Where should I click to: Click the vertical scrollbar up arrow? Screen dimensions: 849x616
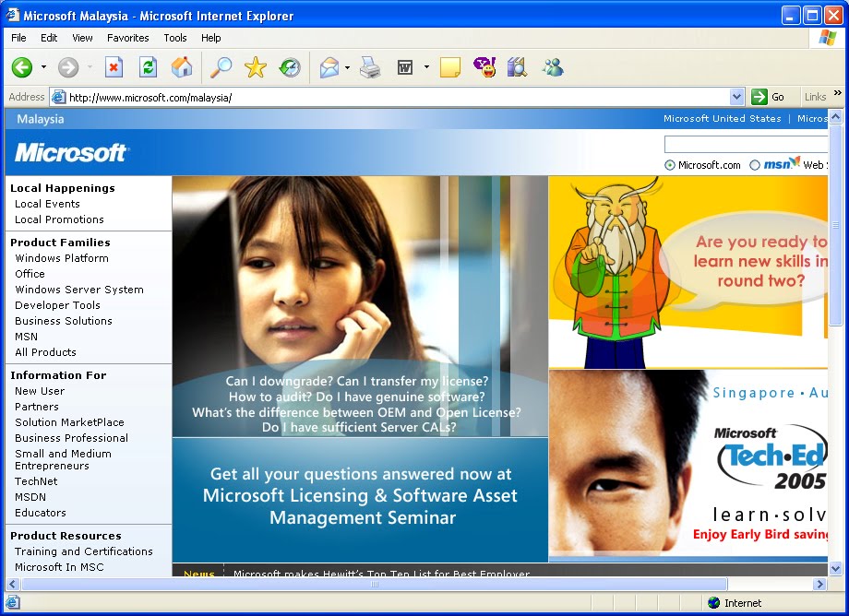tap(835, 116)
